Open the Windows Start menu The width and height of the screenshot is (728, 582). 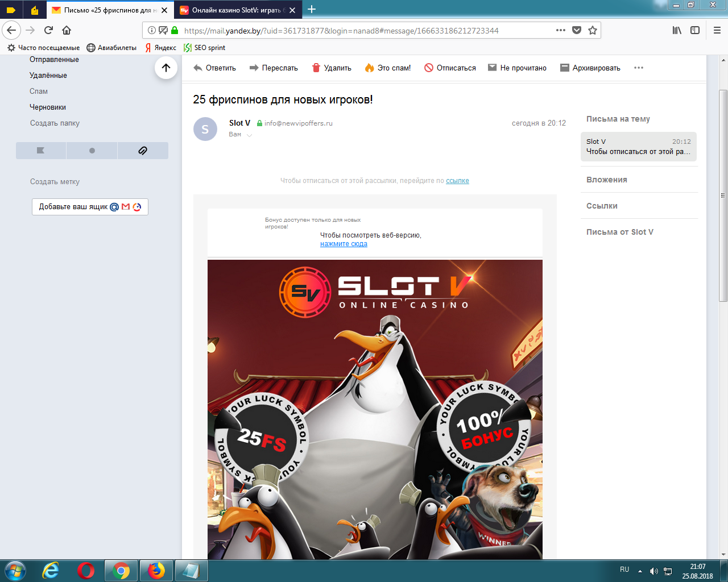pos(15,570)
